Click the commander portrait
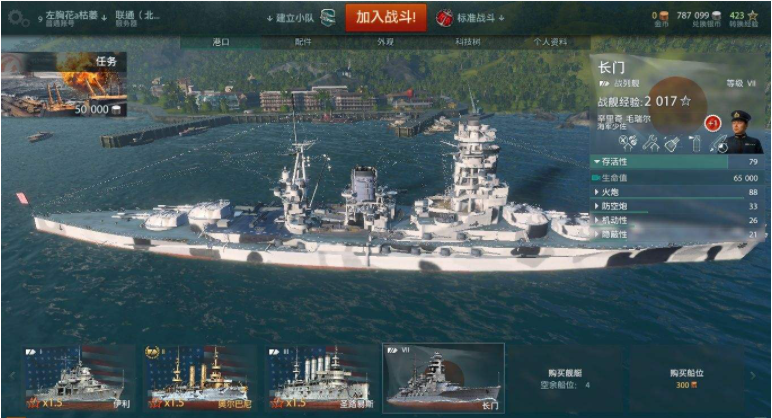 click(741, 131)
